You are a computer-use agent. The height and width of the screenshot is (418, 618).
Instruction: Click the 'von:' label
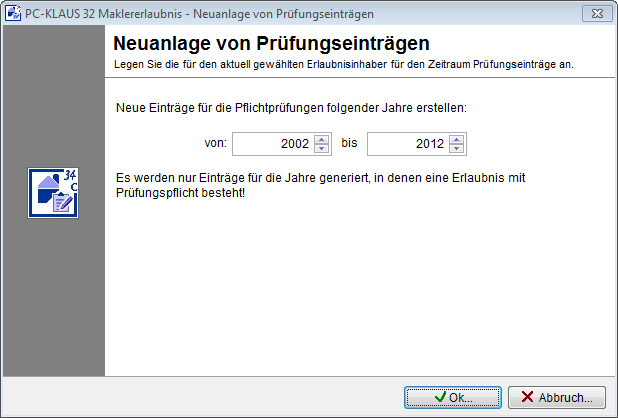pyautogui.click(x=216, y=144)
